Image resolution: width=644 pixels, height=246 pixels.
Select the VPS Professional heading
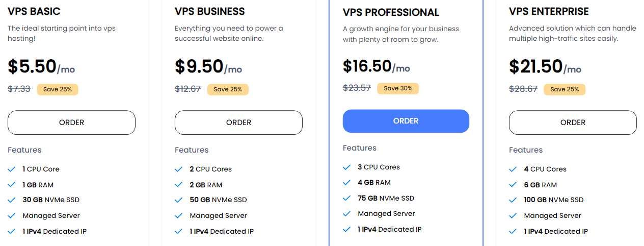click(x=391, y=13)
